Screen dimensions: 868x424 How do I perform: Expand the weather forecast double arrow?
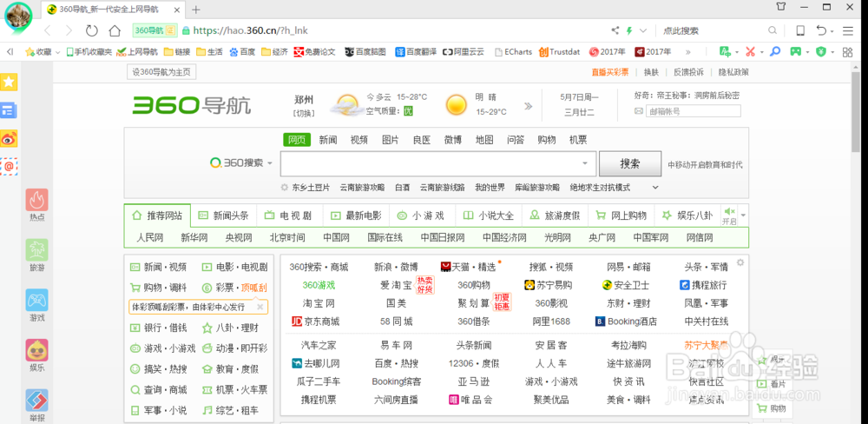pos(528,106)
